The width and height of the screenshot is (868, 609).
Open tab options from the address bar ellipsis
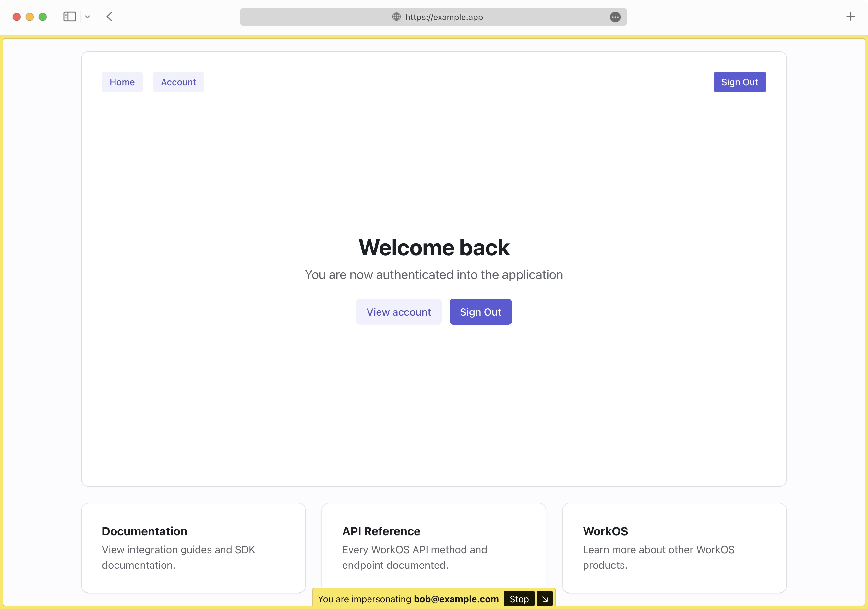point(615,18)
